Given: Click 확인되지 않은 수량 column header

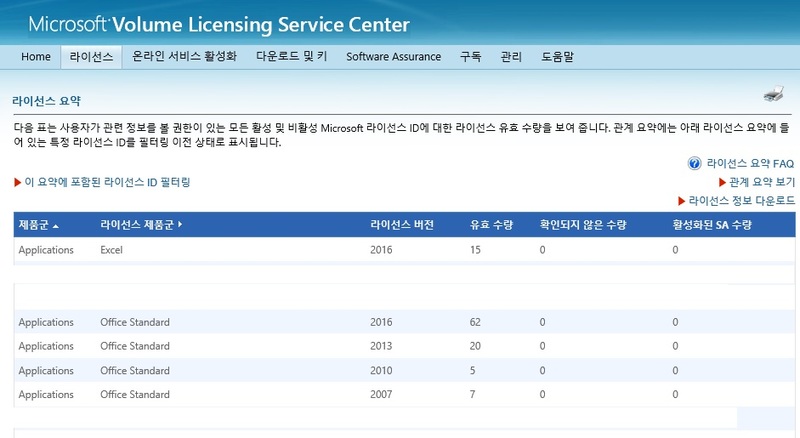Looking at the screenshot, I should coord(583,225).
